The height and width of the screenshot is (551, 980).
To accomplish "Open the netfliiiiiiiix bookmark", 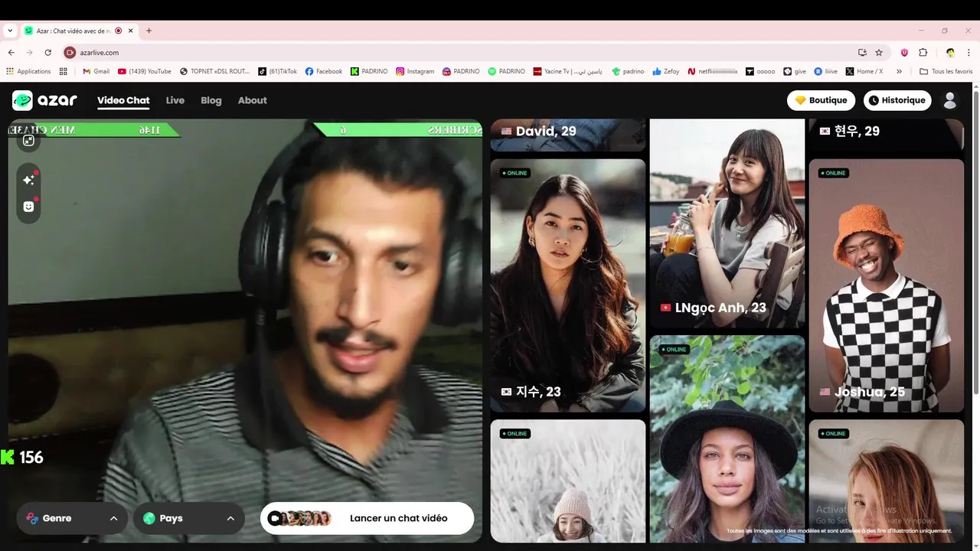I will click(x=712, y=71).
